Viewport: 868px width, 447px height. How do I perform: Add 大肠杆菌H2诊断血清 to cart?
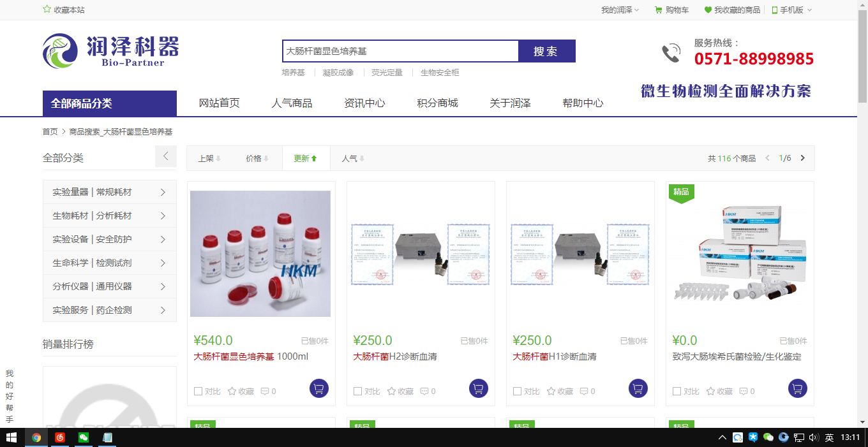coord(479,388)
